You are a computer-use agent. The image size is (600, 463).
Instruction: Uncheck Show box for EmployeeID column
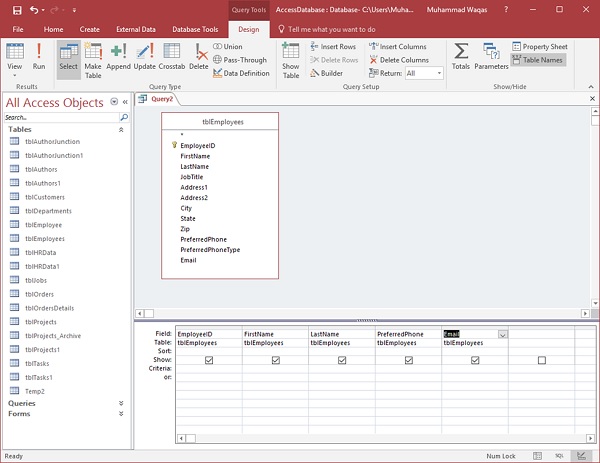(208, 360)
